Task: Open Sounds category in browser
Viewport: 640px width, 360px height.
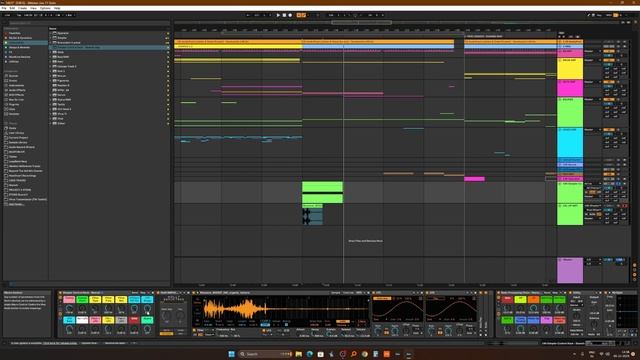Action: (x=13, y=76)
